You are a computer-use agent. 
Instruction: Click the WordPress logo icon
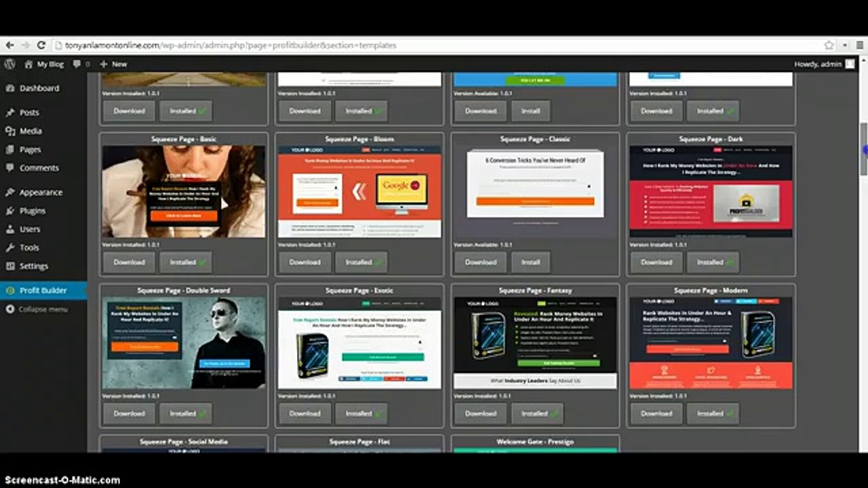pyautogui.click(x=9, y=64)
